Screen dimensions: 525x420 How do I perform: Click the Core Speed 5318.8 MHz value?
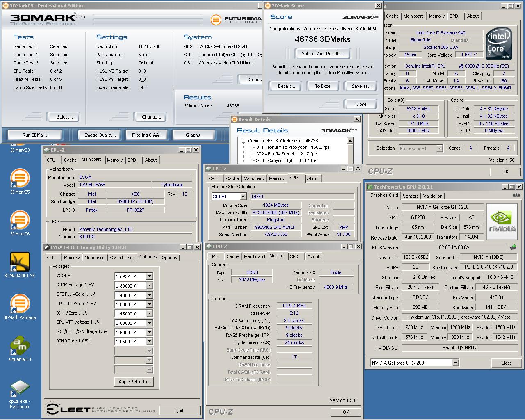(418, 109)
